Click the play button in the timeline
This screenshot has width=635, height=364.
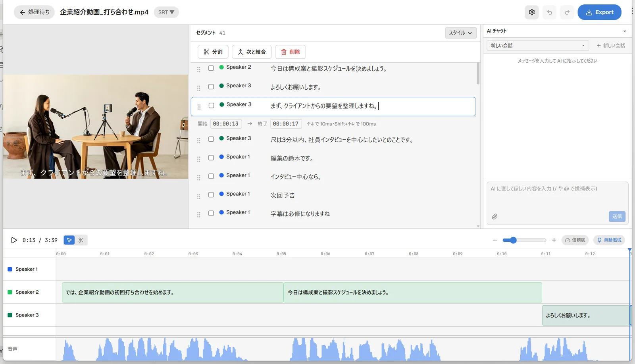click(x=14, y=240)
